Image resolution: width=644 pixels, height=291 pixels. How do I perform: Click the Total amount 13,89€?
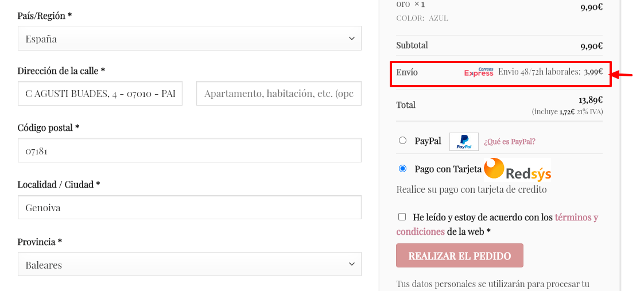point(591,100)
